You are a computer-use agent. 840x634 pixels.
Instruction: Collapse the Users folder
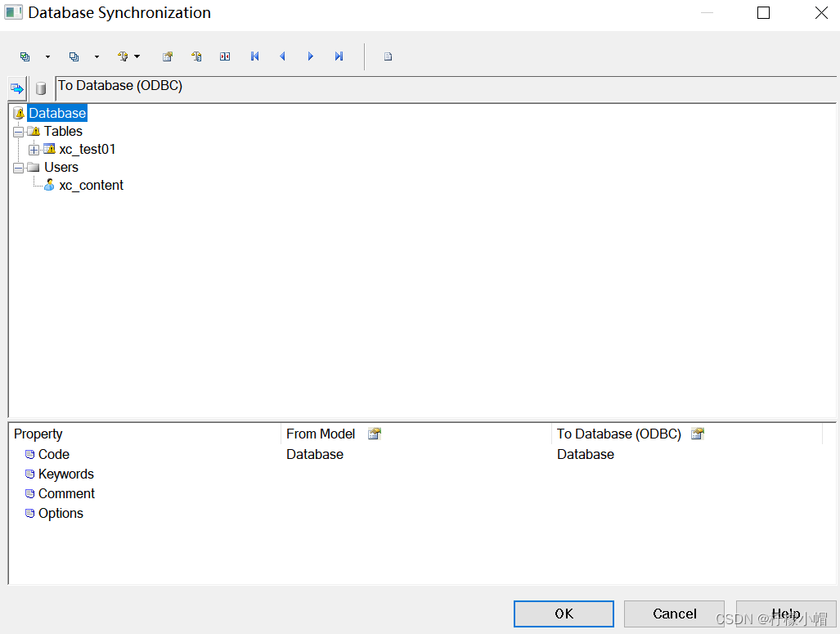pyautogui.click(x=19, y=168)
